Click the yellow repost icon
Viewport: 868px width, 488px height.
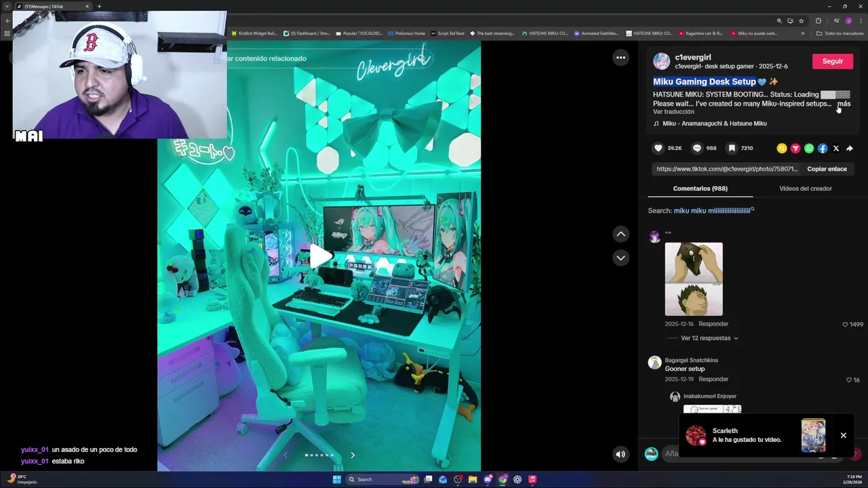tap(782, 148)
